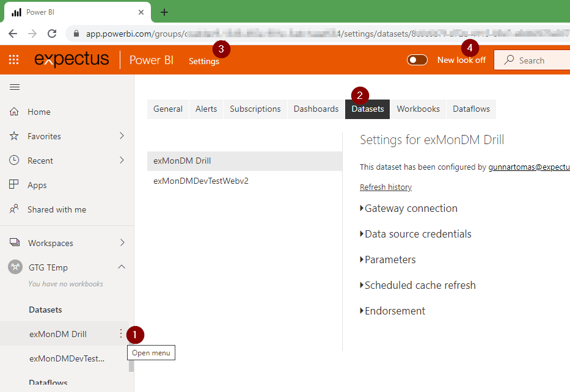Switch to the Subscriptions tab
The image size is (570, 392).
[255, 109]
